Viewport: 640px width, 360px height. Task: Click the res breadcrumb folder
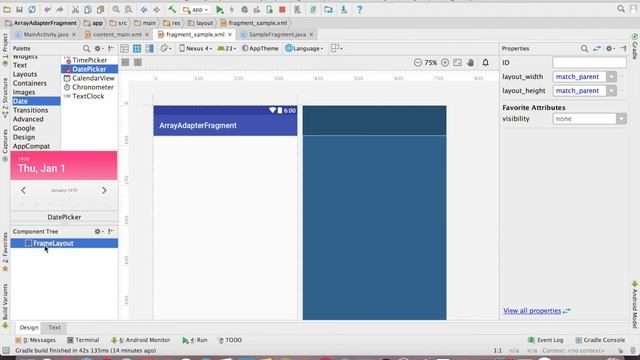pos(172,23)
